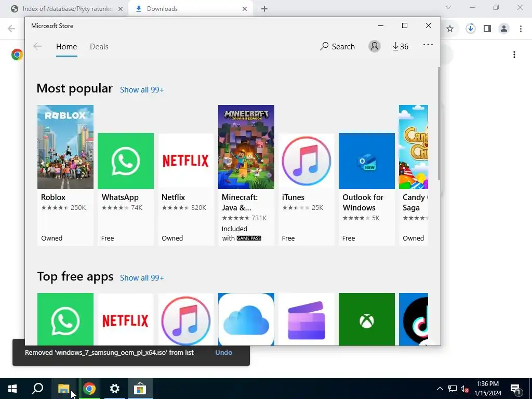Open Clipchamp app in Top free apps
The height and width of the screenshot is (399, 532).
click(307, 320)
